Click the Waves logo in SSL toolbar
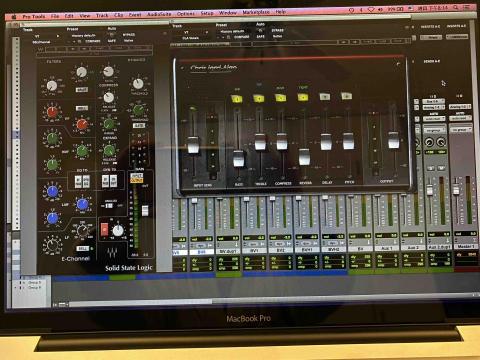The image size is (480, 360). click(41, 50)
